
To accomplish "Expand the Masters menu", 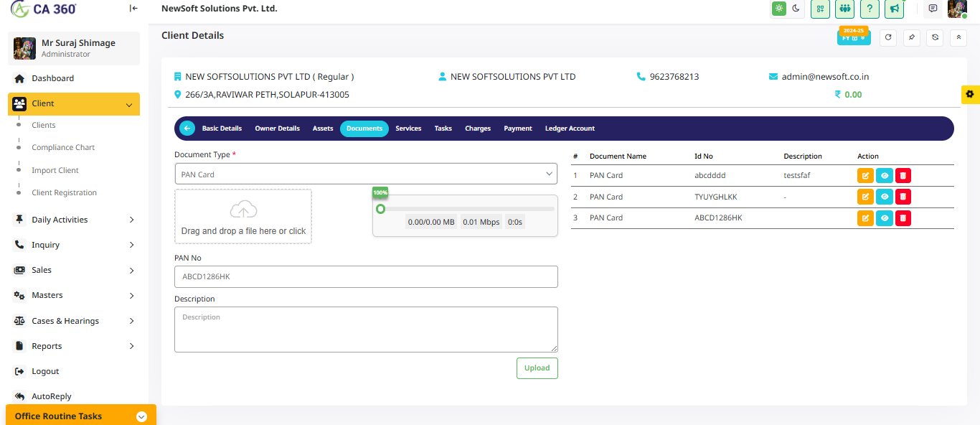I will pyautogui.click(x=74, y=295).
